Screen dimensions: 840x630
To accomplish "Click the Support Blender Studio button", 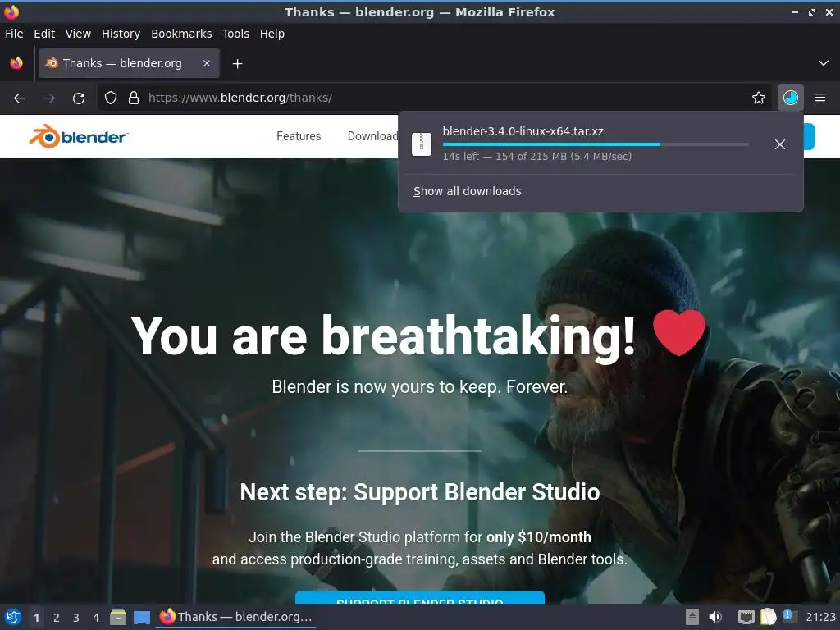I will (419, 597).
